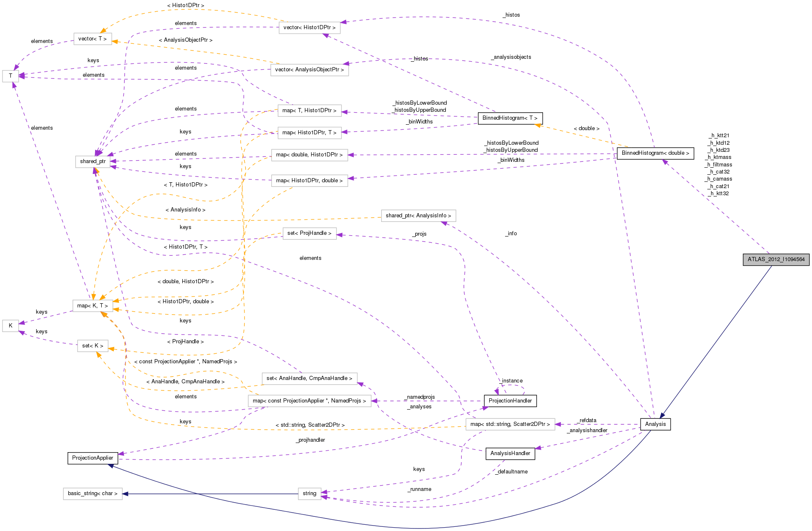This screenshot has width=812, height=531.
Task: Click the _namedprojs edge label
Action: 419,397
